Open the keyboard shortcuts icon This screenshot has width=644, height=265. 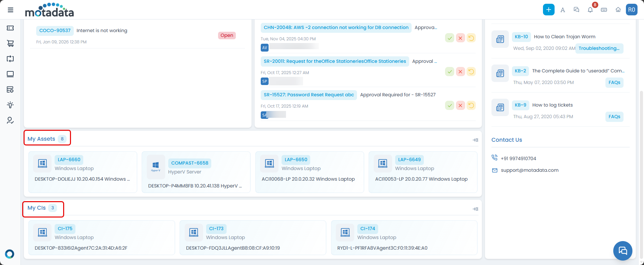604,10
